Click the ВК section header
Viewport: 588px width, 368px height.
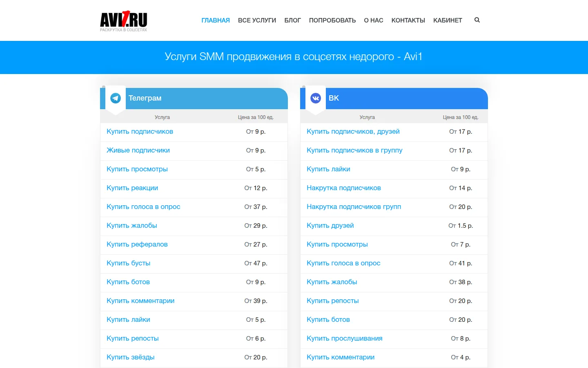(x=334, y=98)
